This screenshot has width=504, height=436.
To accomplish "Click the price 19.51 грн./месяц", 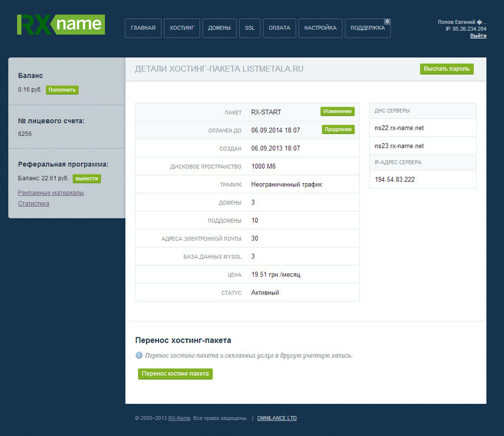I will click(x=276, y=274).
